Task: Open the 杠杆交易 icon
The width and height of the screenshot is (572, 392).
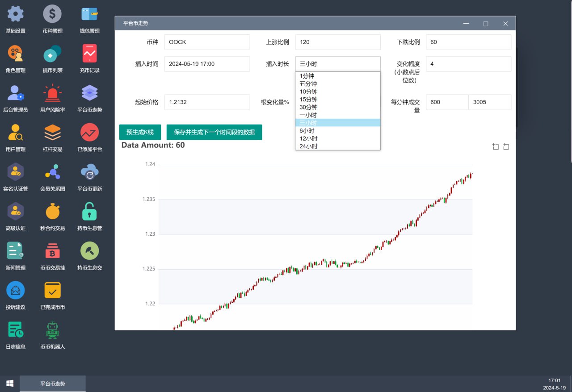Action: point(52,133)
